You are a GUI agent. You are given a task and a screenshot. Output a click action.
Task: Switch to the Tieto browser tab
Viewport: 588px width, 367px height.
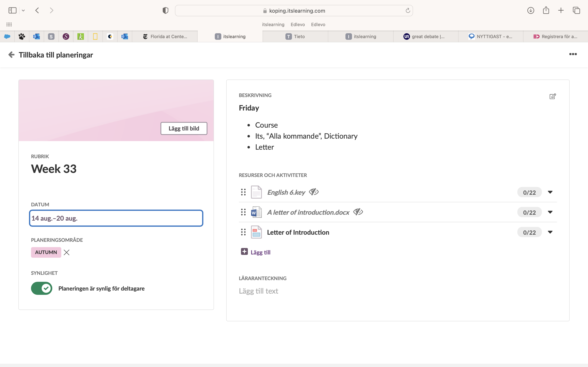[295, 36]
